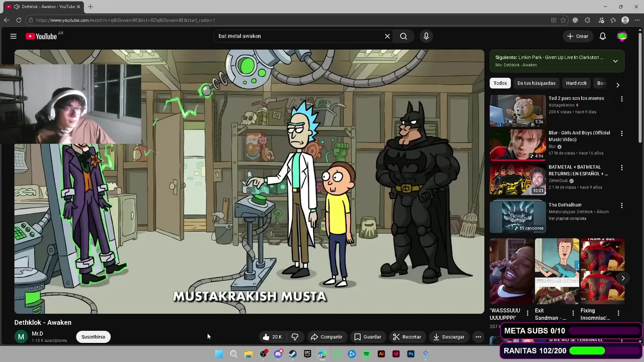644x362 pixels.
Task: Open the Exit Sandman short thumbnail
Action: pos(556,271)
